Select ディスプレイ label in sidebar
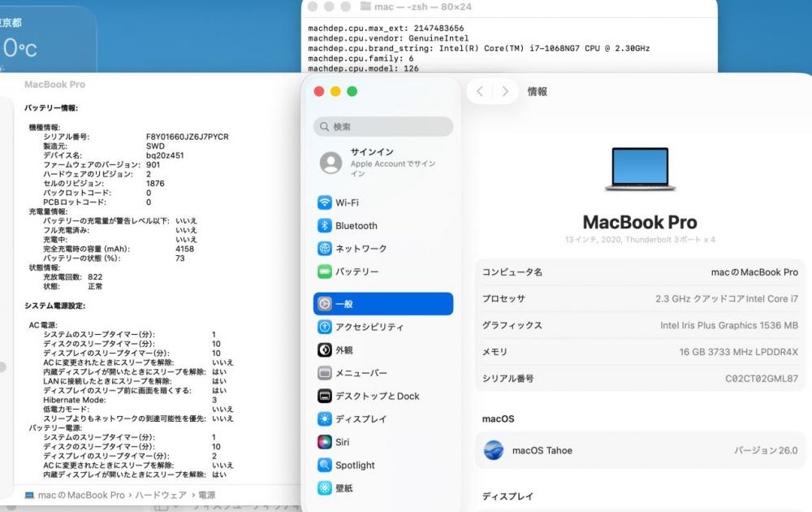This screenshot has width=812, height=512. 361,419
